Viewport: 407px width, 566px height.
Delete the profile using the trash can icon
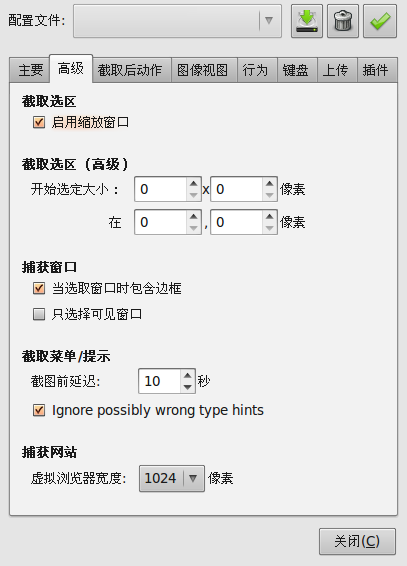pyautogui.click(x=343, y=21)
